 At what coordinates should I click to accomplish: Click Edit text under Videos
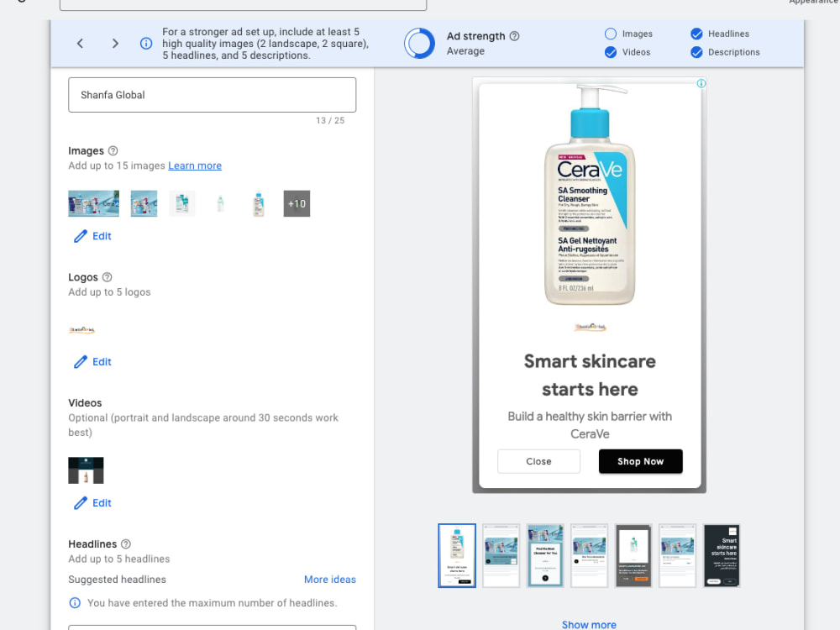point(102,503)
